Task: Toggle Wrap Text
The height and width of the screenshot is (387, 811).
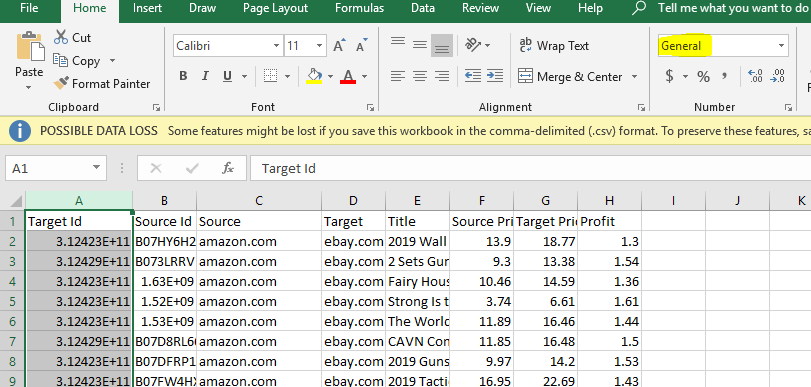Action: (554, 46)
